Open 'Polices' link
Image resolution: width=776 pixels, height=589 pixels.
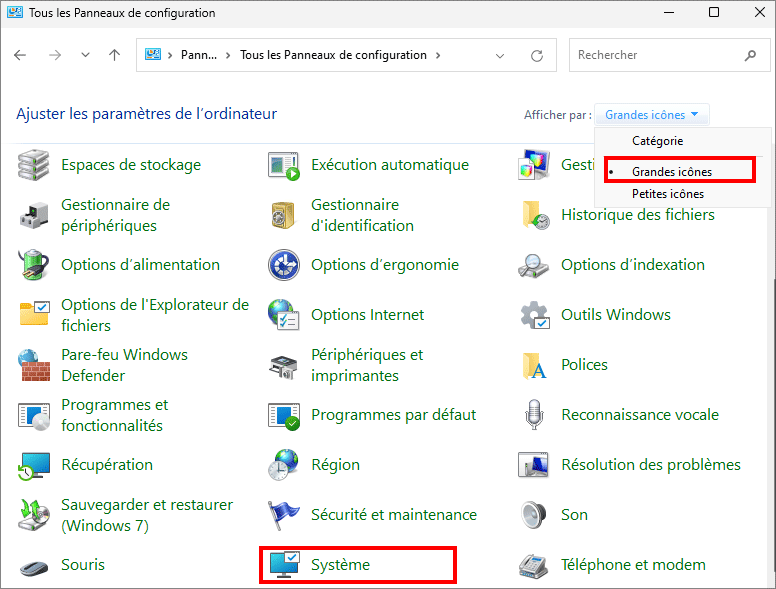[584, 365]
